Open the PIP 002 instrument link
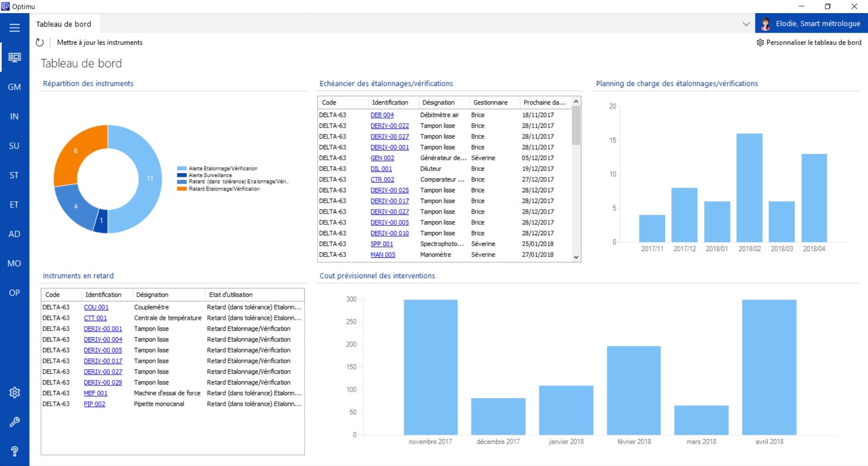Screen dimensions: 868x466 pyautogui.click(x=94, y=404)
